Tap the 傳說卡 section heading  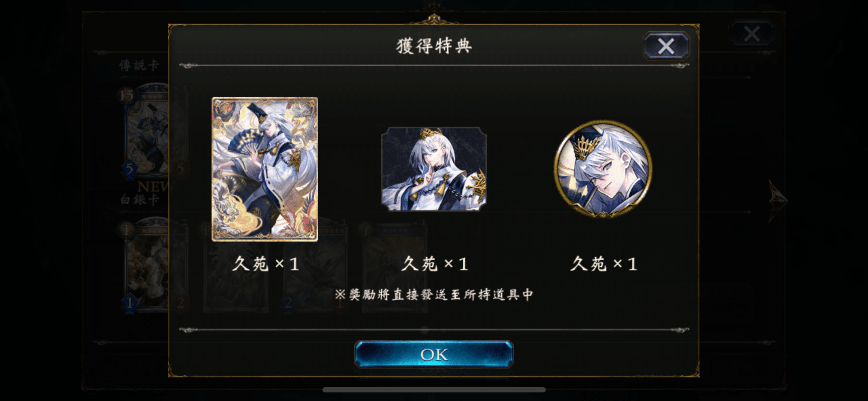click(139, 65)
